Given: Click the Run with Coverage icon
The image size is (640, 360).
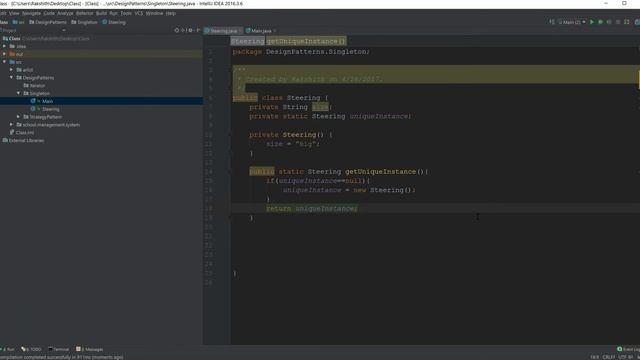Looking at the screenshot, I should [x=609, y=22].
